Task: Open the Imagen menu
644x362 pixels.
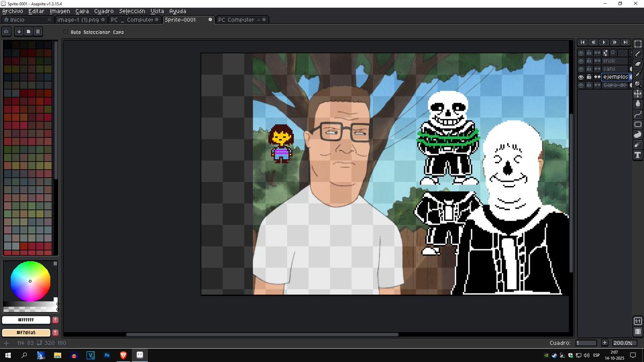Action: point(60,11)
